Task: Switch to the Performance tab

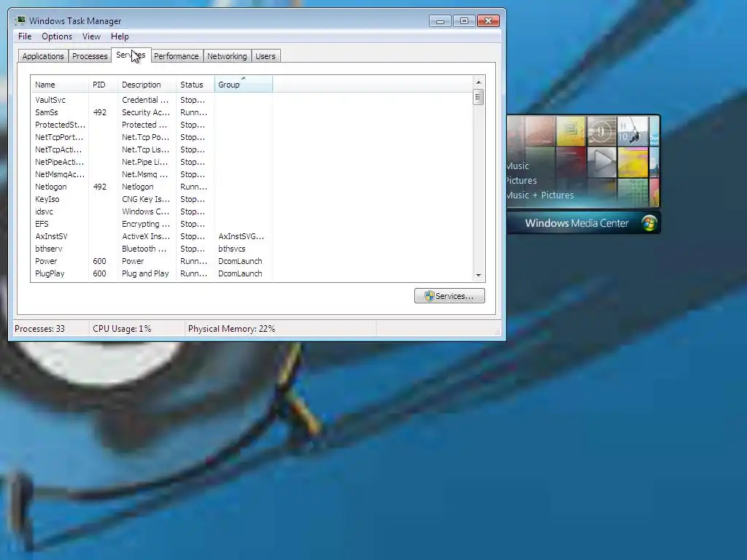Action: [x=177, y=56]
